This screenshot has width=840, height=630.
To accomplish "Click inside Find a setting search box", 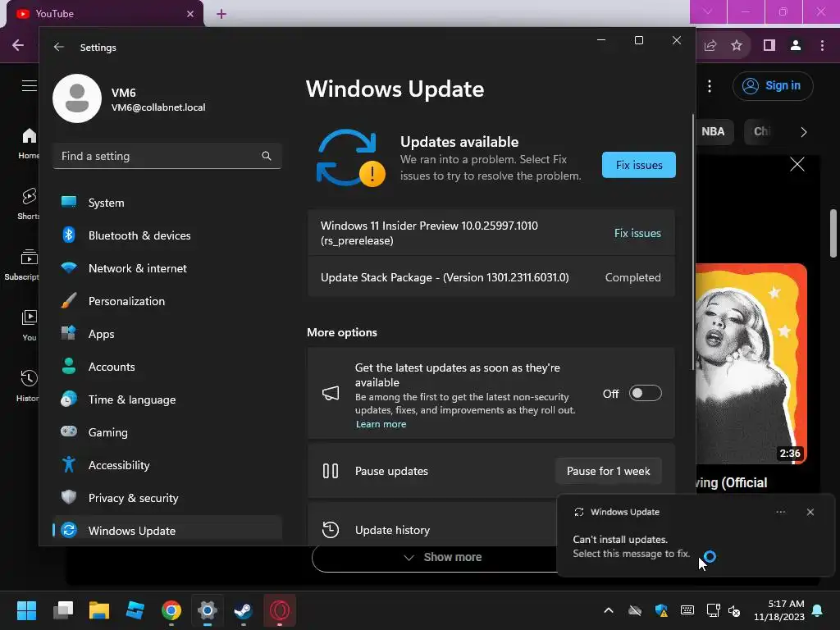I will (167, 156).
